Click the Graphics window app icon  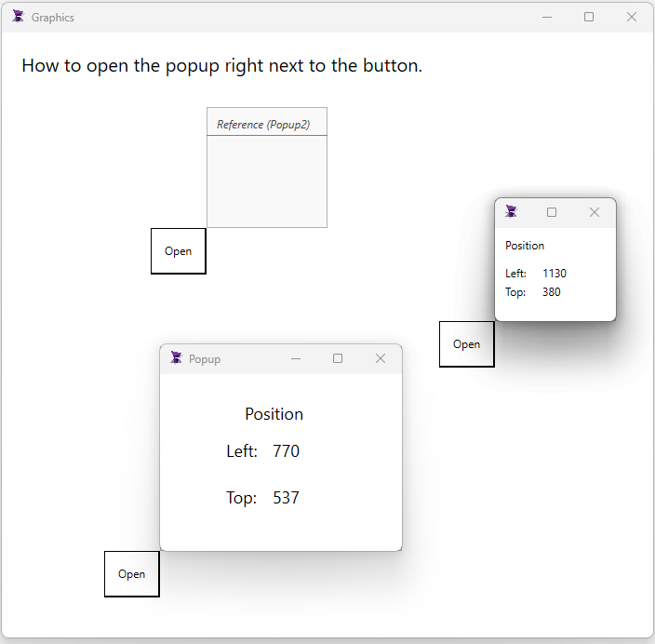18,17
